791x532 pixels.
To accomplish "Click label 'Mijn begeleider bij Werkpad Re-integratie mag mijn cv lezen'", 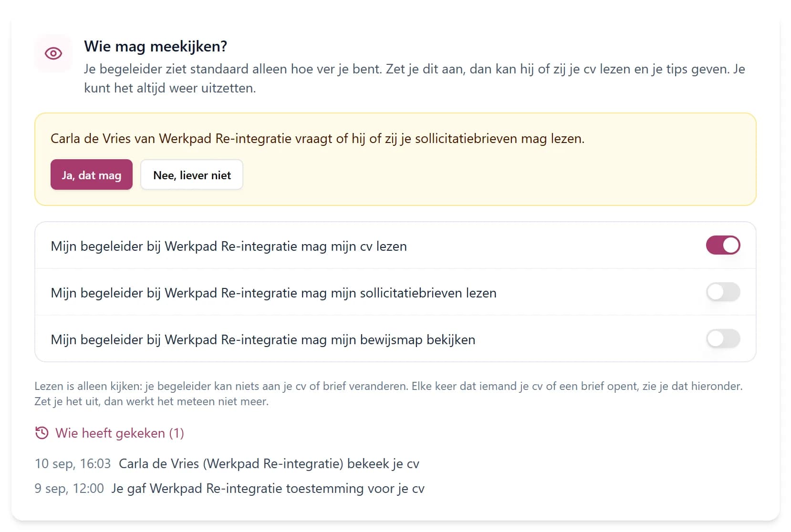I will coord(229,246).
